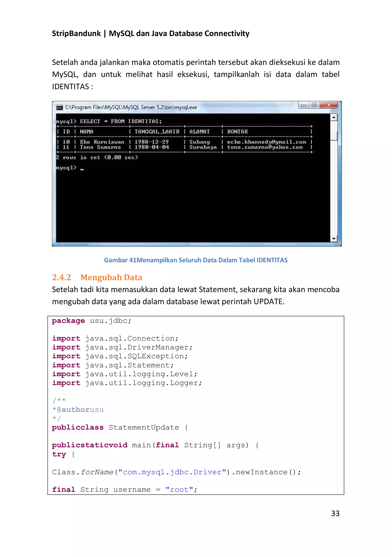Click the 'Subang' address cell
This screenshot has width=392, height=557.
tap(200, 142)
